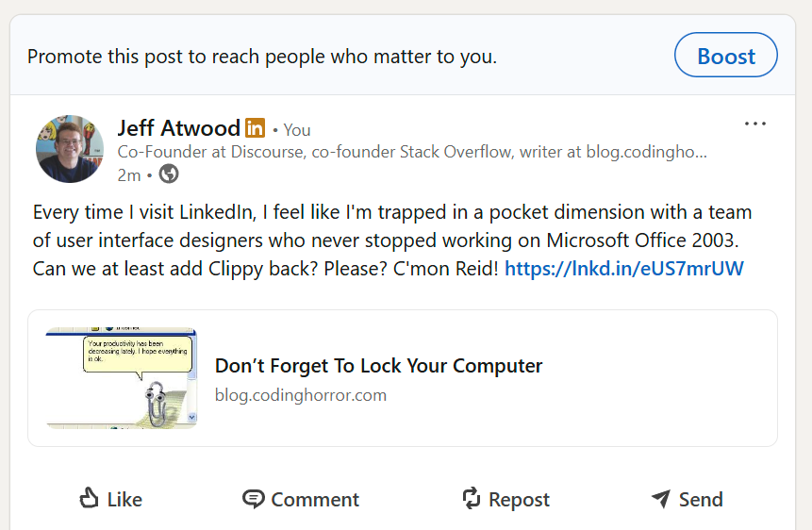
Task: Click the "Promote this post" banner text
Action: click(261, 57)
